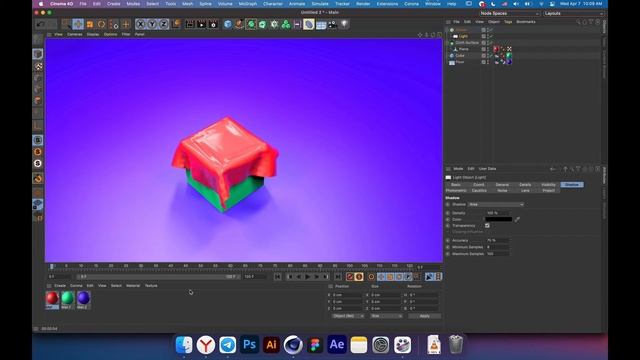The image size is (640, 360).
Task: Open the Node Spaces dropdown
Action: click(x=509, y=13)
